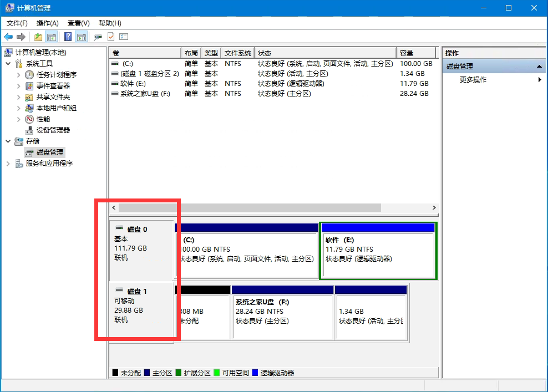Screen dimensions: 548x392
Task: Expand the 服务和应用程序 tree node
Action: 8,163
